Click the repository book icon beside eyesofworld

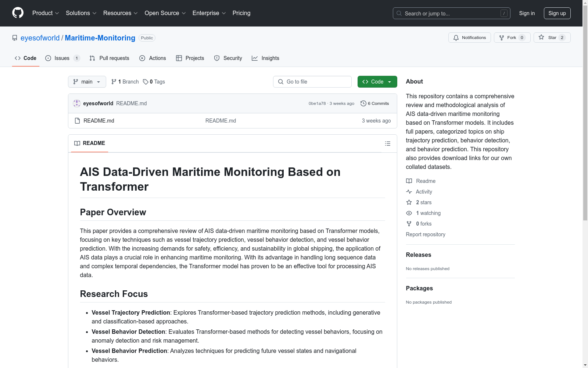15,38
